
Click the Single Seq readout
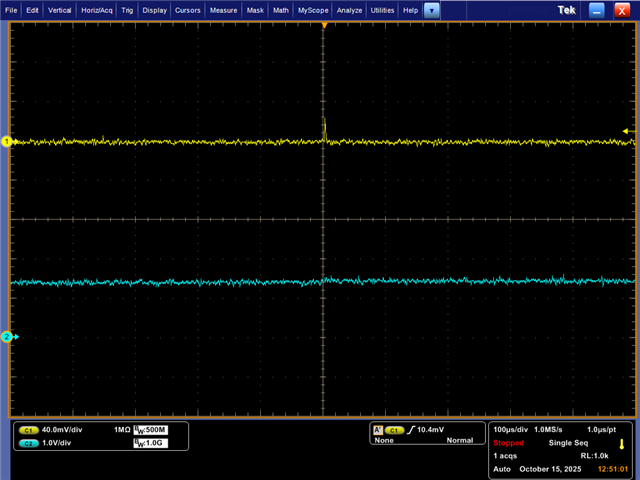[568, 443]
